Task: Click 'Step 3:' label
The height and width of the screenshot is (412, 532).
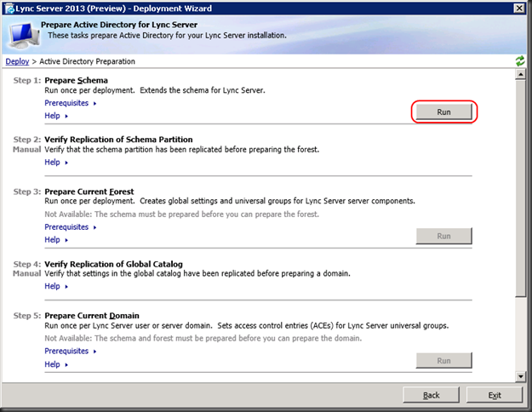Action: tap(27, 192)
